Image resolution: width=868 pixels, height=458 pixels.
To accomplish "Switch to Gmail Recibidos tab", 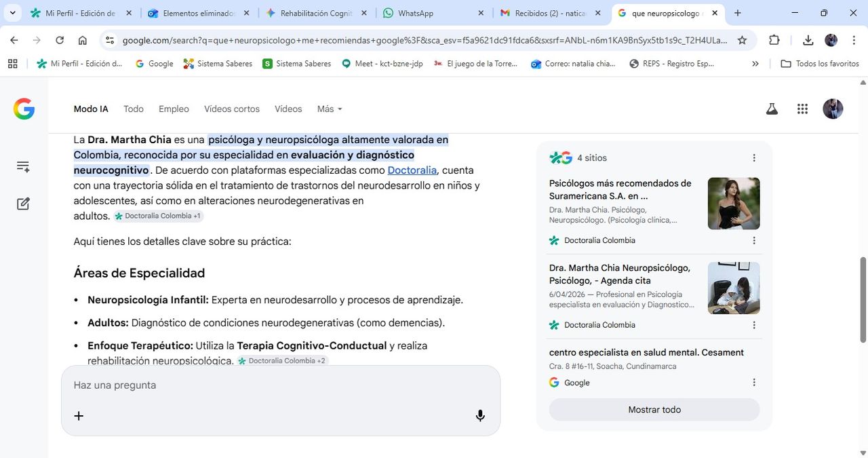I will pos(550,13).
